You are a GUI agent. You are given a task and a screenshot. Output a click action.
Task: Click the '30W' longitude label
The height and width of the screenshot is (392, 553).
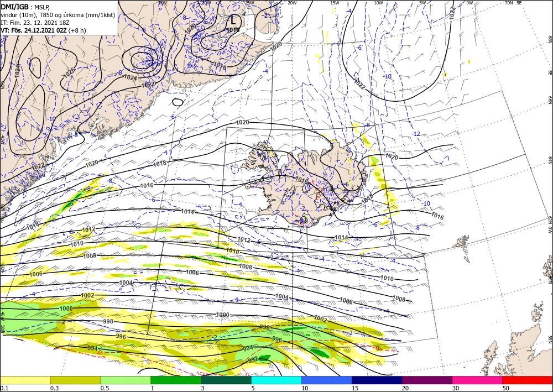coord(206,3)
